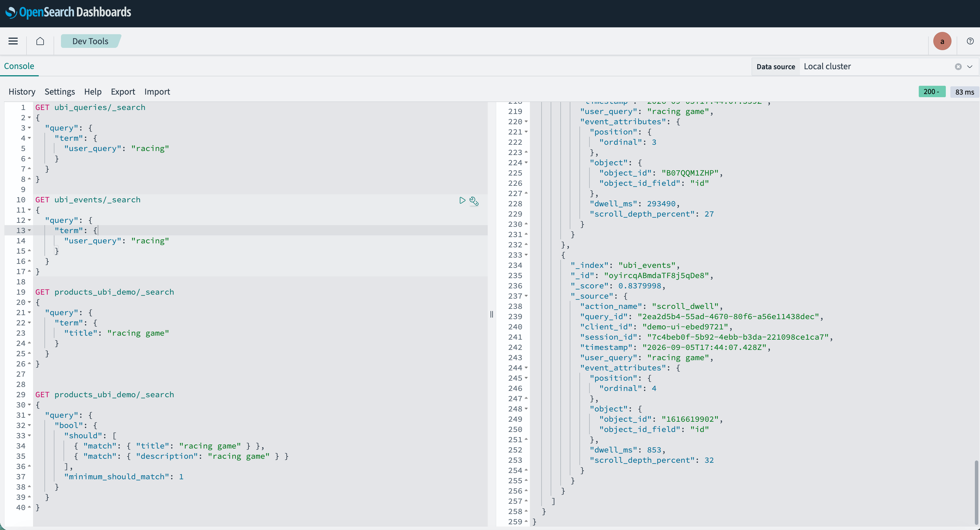Click the description match clause on line 35
980x530 pixels.
coord(181,456)
